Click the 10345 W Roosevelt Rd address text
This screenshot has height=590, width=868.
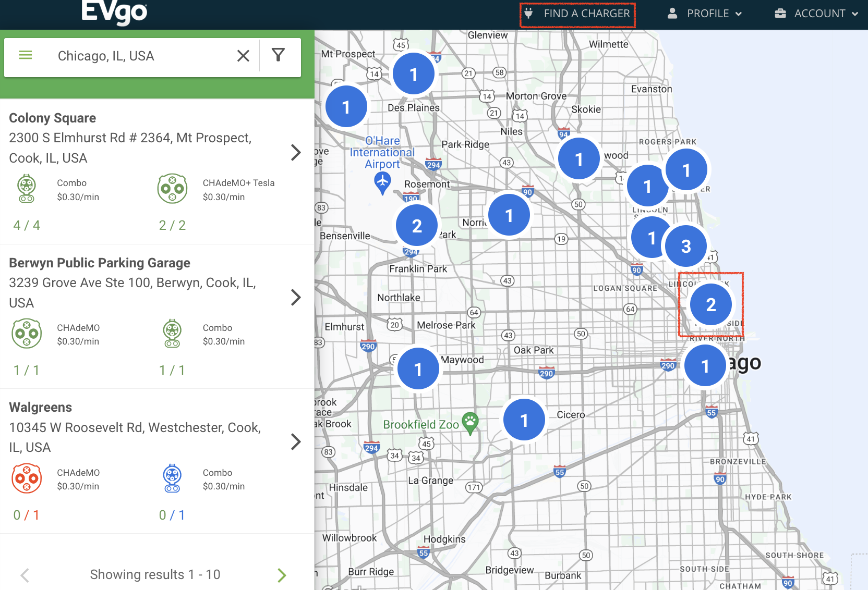tap(135, 437)
